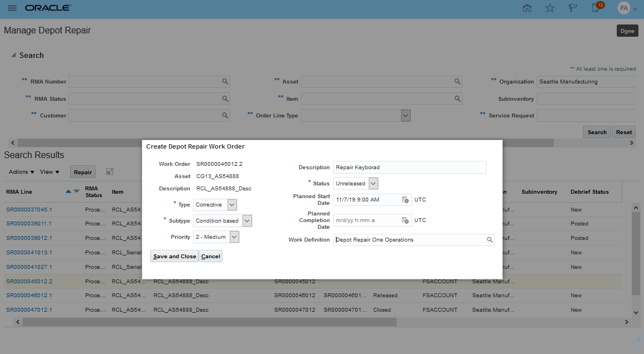644x354 pixels.
Task: Open the Subtype dropdown showing Condition based
Action: [x=247, y=221]
